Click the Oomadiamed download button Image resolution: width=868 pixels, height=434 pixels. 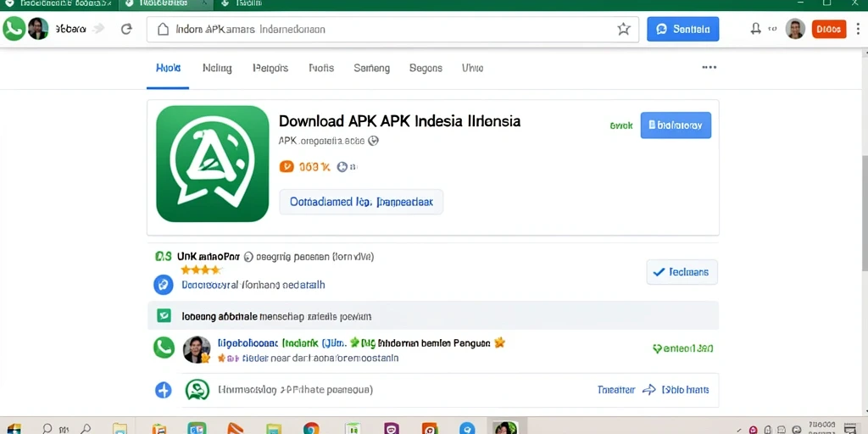(x=361, y=202)
